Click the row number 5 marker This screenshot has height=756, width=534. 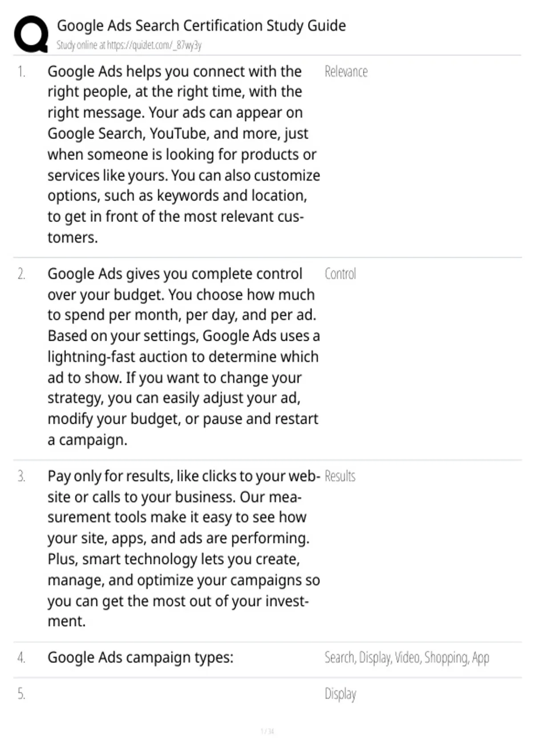coord(21,694)
